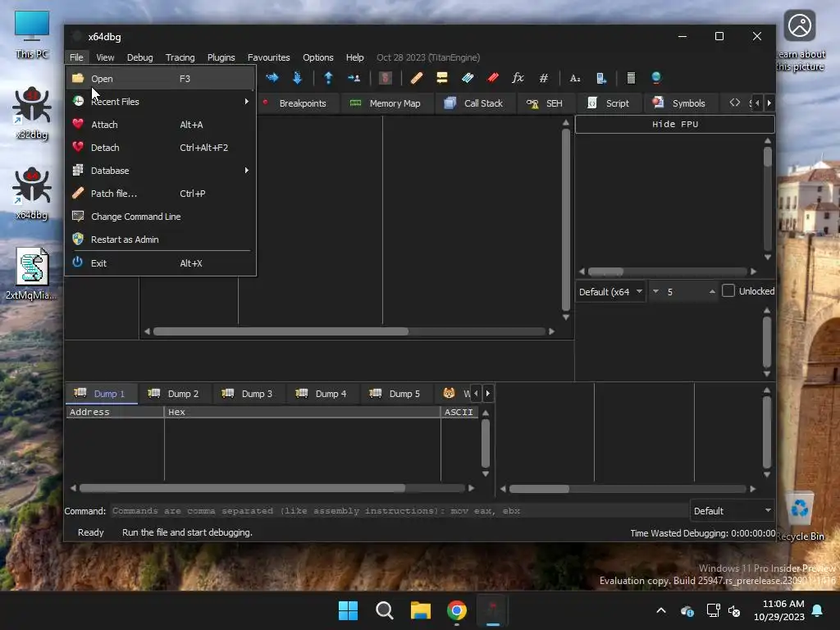Viewport: 840px width, 630px height.
Task: Open the Scylla plugin icon in toolbar
Action: point(386,78)
